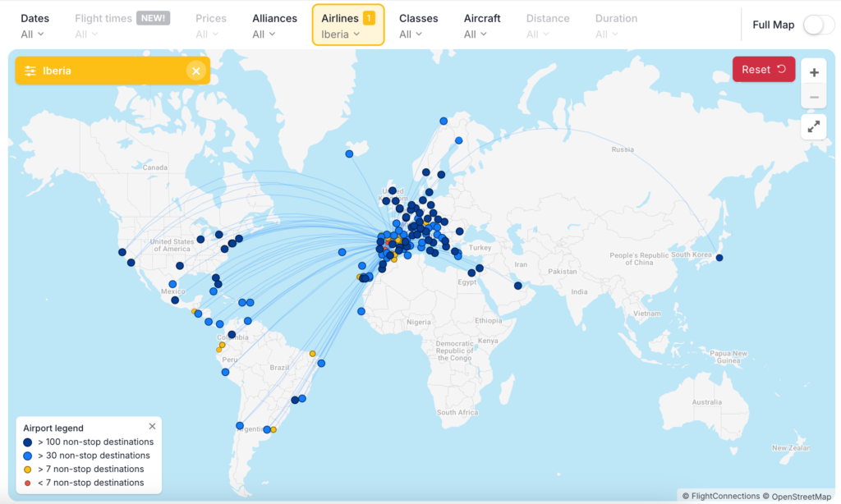Select the Iceland airport marker
The width and height of the screenshot is (841, 504).
tap(349, 153)
